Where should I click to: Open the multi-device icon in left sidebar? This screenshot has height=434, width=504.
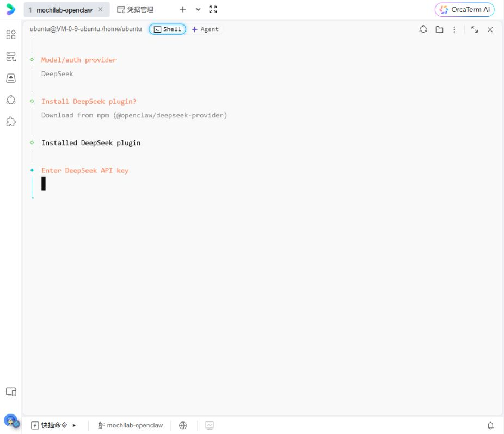point(11,392)
